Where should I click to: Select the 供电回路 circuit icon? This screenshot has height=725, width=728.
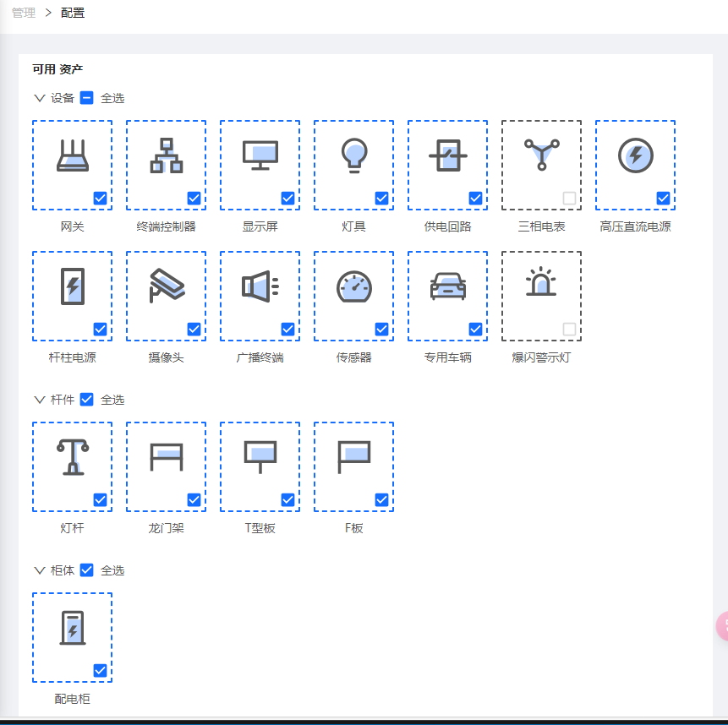click(x=447, y=155)
